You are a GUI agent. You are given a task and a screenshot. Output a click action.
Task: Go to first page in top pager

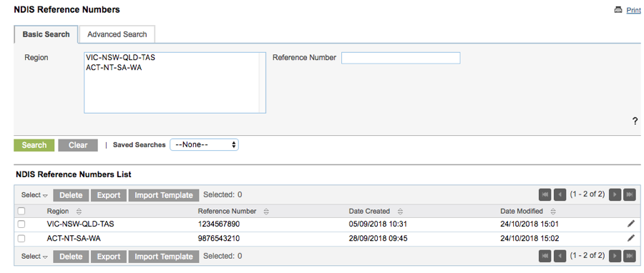tap(545, 194)
